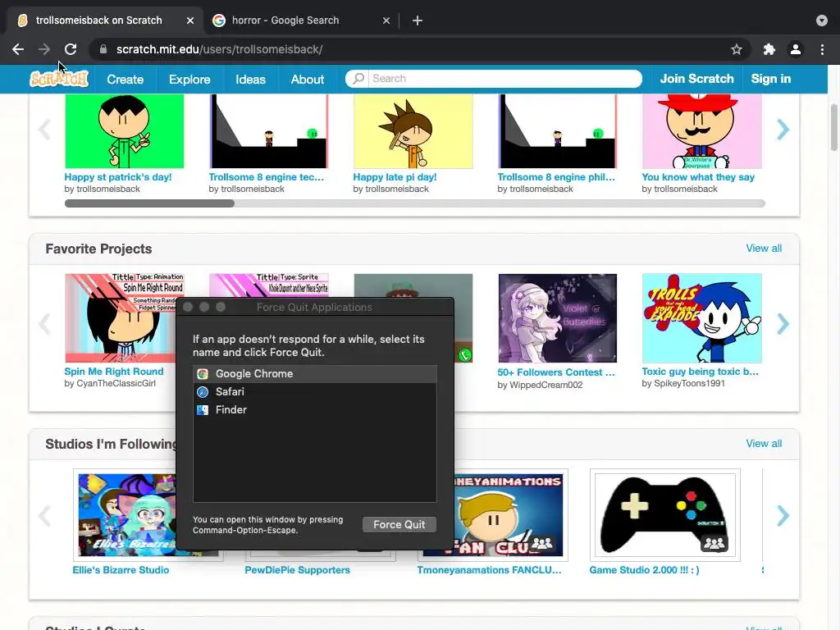
Task: Close the trollsomeisback on Scratch tab
Action: pyautogui.click(x=190, y=21)
